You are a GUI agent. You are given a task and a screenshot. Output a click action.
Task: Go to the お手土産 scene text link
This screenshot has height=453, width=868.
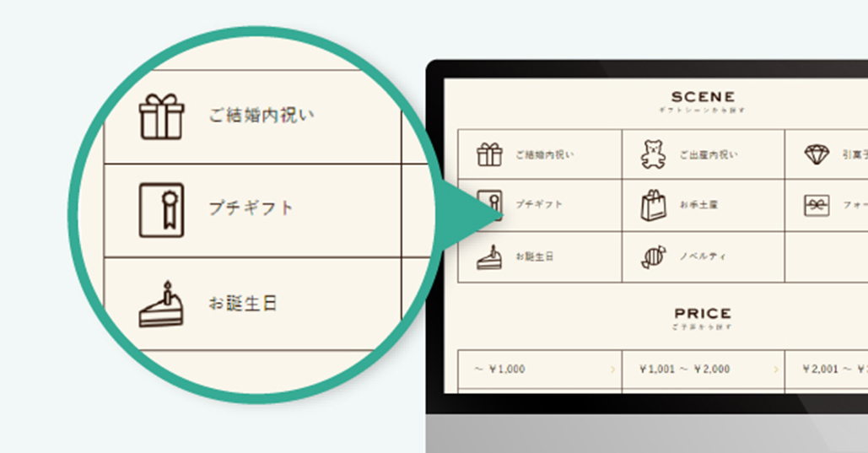click(699, 205)
